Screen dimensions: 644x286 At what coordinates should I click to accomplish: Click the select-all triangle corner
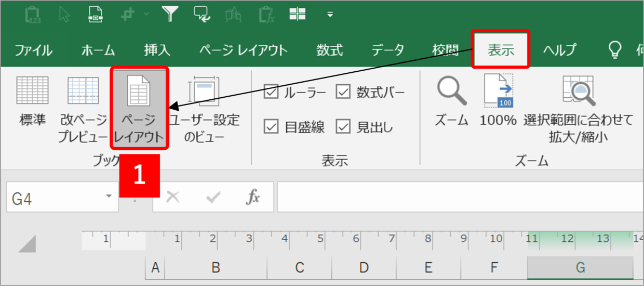pos(27,243)
